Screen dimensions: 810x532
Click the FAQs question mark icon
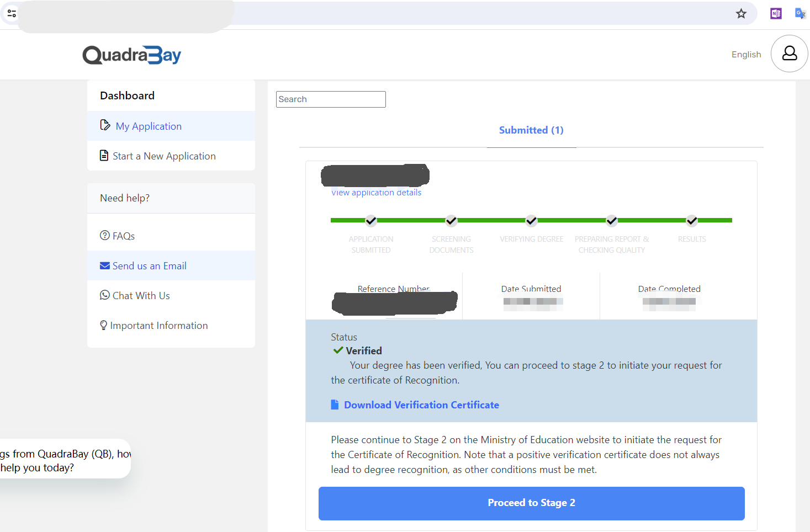pyautogui.click(x=105, y=235)
